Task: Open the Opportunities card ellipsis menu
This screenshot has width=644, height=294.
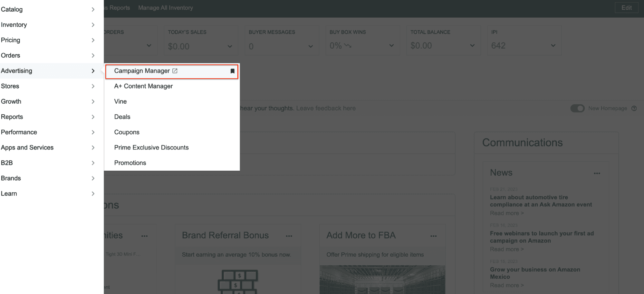Action: coord(144,236)
